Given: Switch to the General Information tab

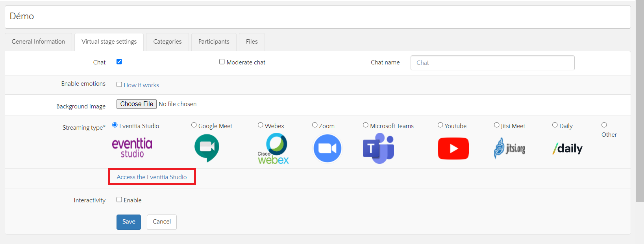Looking at the screenshot, I should 38,42.
